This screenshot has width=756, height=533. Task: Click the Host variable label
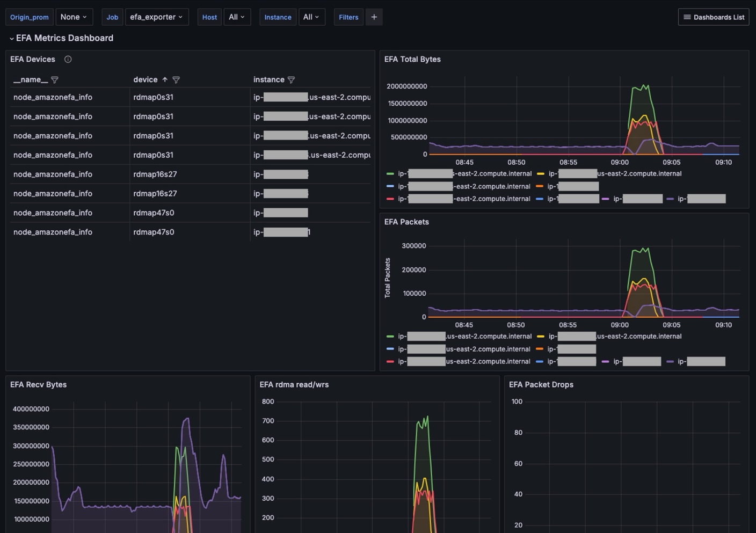[209, 17]
